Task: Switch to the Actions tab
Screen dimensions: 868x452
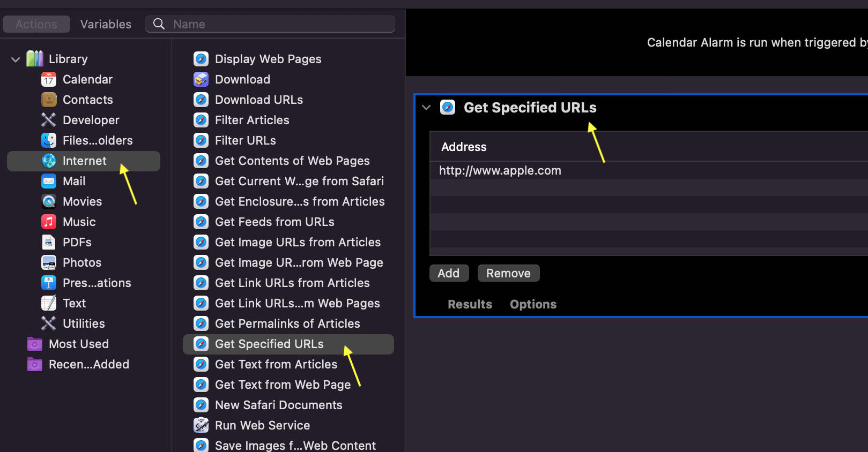Action: 36,24
